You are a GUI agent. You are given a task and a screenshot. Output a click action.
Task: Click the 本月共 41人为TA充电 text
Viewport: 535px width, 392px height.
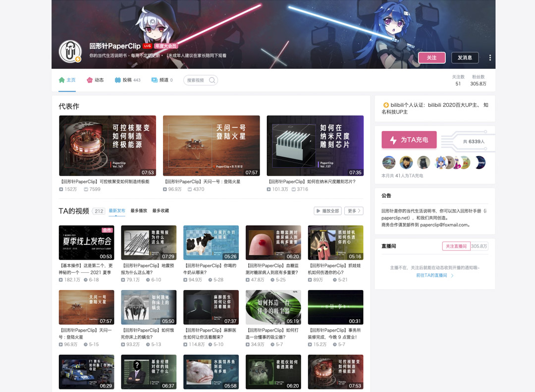(x=402, y=176)
